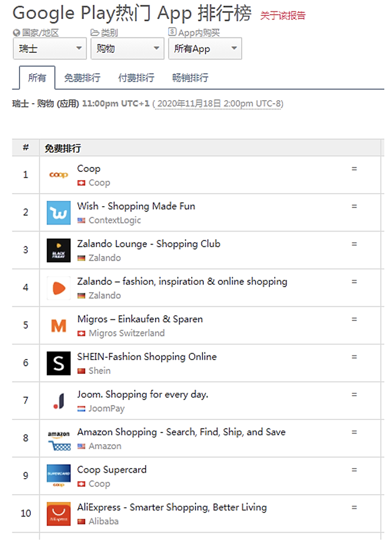
Task: Click the Coop app icon
Action: [x=59, y=175]
